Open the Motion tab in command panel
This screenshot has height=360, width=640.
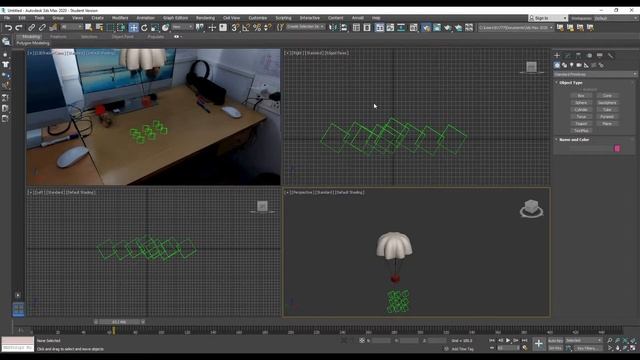[589, 56]
